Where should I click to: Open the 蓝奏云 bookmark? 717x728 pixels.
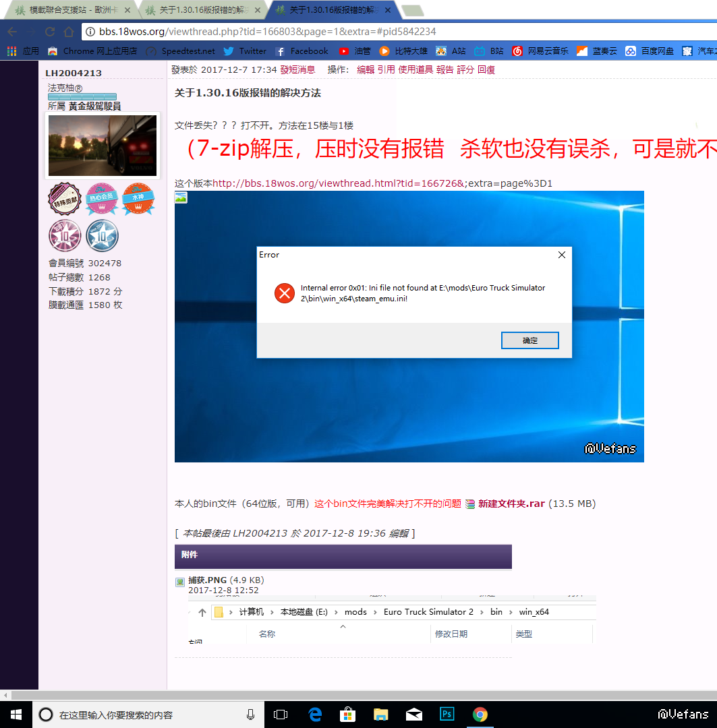click(x=597, y=51)
